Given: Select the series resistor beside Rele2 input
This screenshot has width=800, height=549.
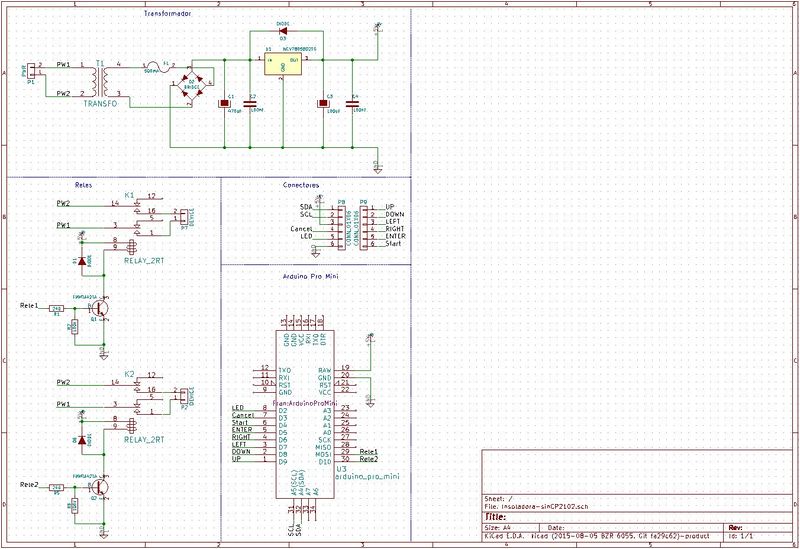Looking at the screenshot, I should 57,487.
